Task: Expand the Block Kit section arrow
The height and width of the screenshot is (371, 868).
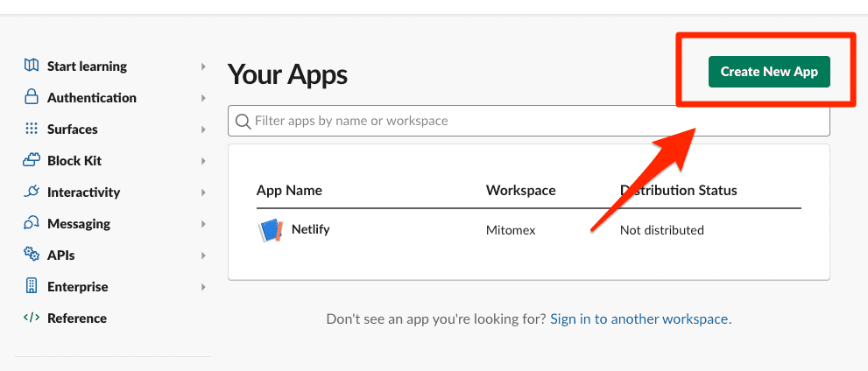Action: pos(203,161)
